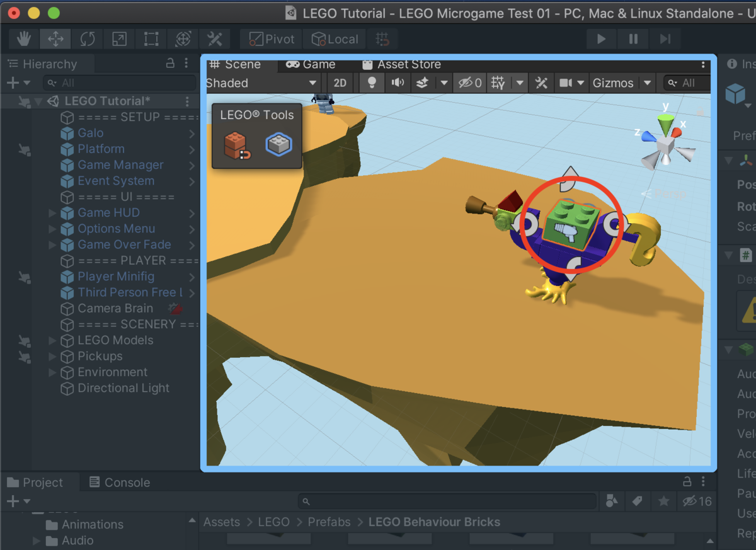Click the Hierarchy search field
The width and height of the screenshot is (756, 550).
[120, 83]
